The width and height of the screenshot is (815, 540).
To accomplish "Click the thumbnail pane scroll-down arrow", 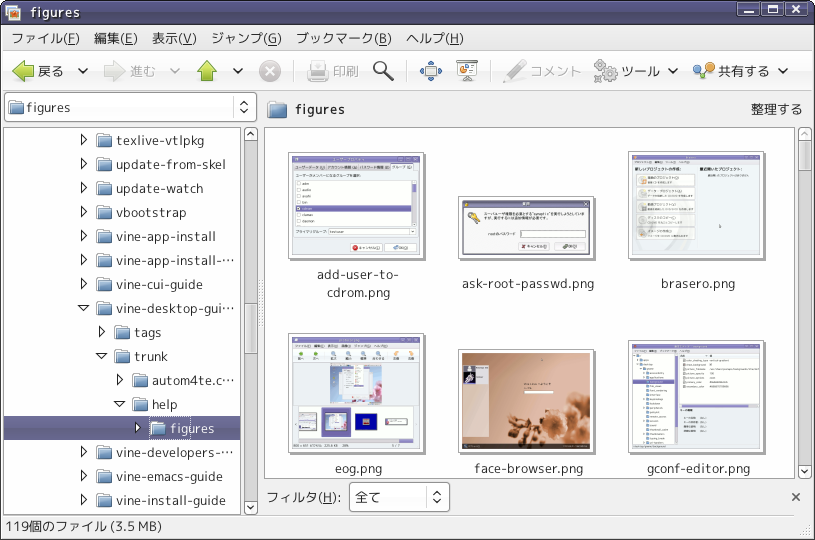I will (x=804, y=471).
